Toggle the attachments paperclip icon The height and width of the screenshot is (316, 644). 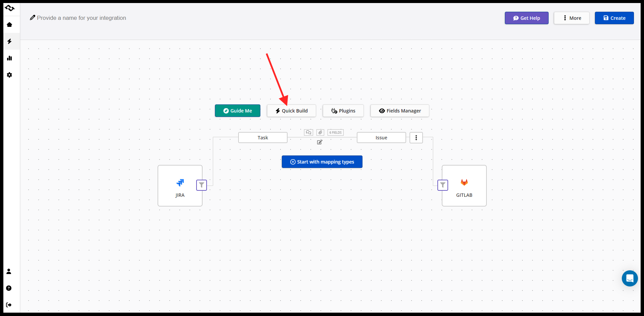[320, 132]
